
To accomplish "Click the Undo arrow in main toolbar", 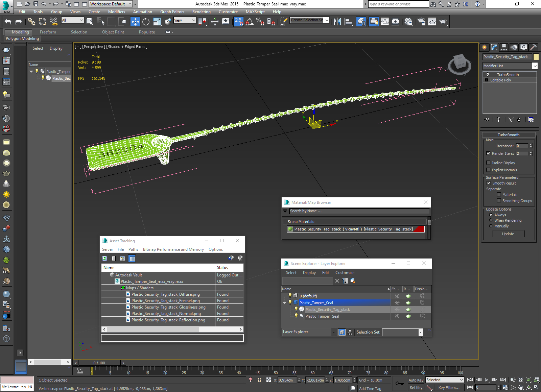I will click(x=8, y=22).
